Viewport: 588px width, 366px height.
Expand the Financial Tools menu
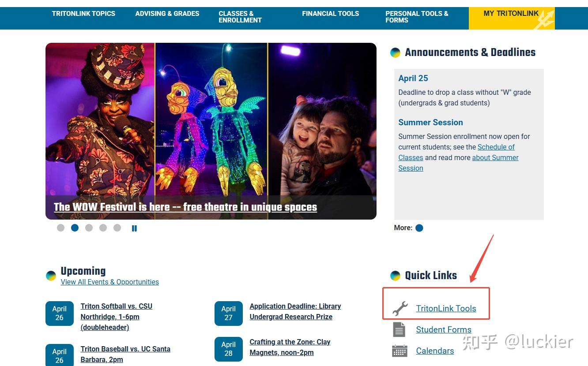coord(331,14)
